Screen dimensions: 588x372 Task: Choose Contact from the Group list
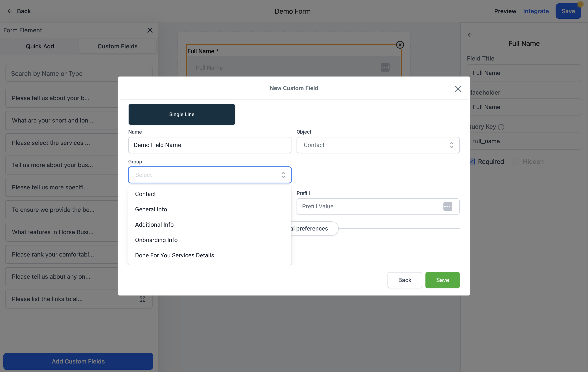coord(210,194)
